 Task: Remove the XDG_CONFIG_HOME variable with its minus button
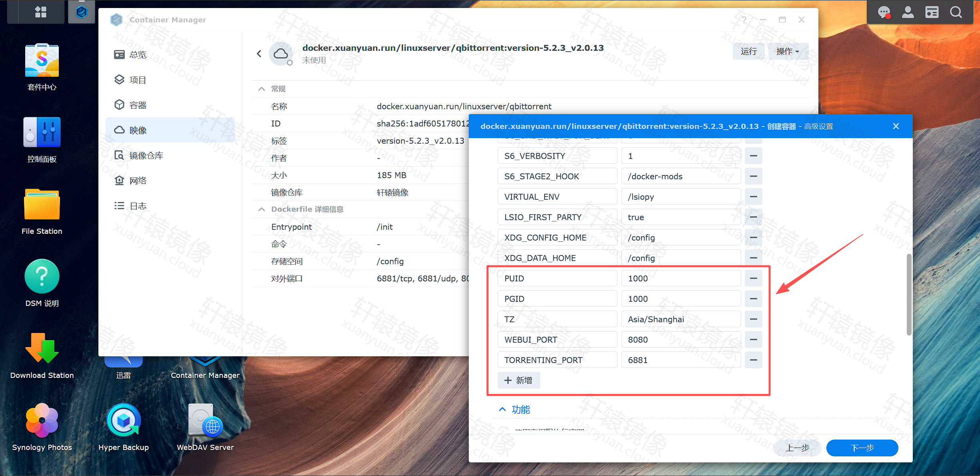pos(753,237)
